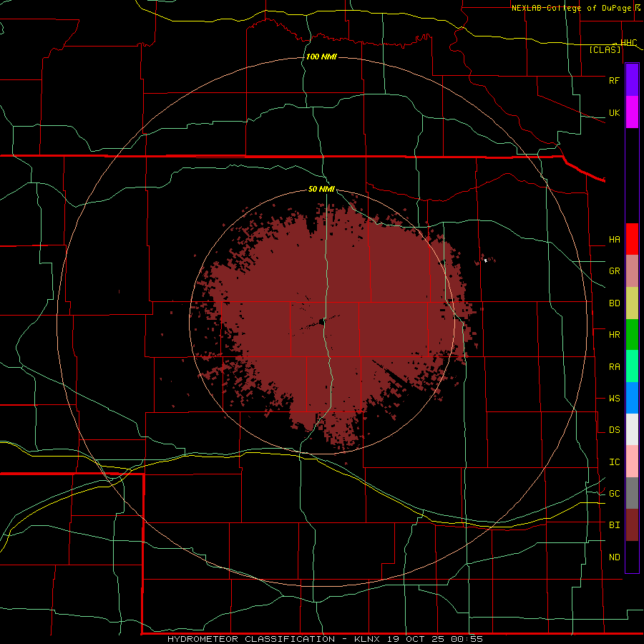
Task: Select the yellow BD legend swatch
Action: point(632,303)
